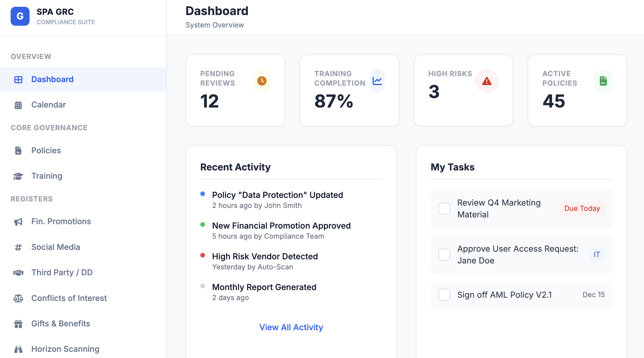Open the Third Party / DD register

coord(62,272)
